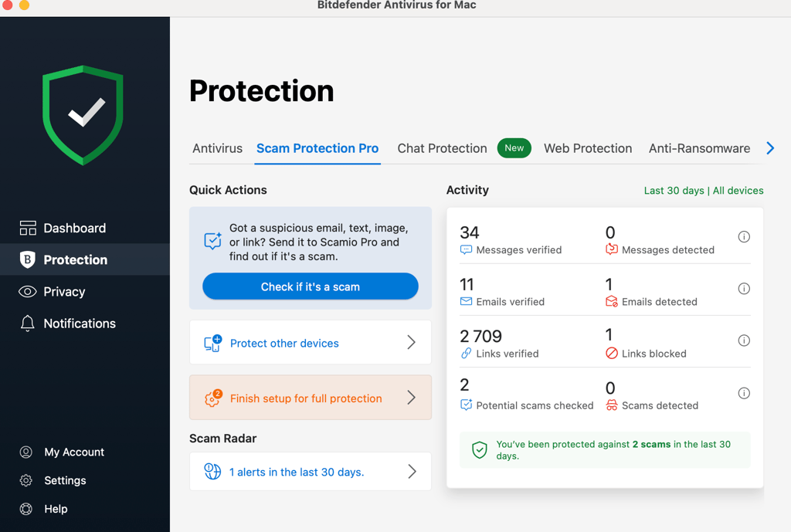791x532 pixels.
Task: Click the Scamio suspicious email description text
Action: click(x=318, y=242)
